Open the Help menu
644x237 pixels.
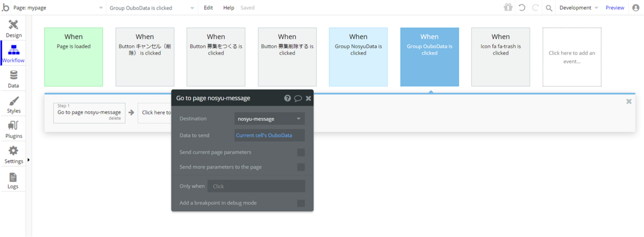(x=229, y=8)
